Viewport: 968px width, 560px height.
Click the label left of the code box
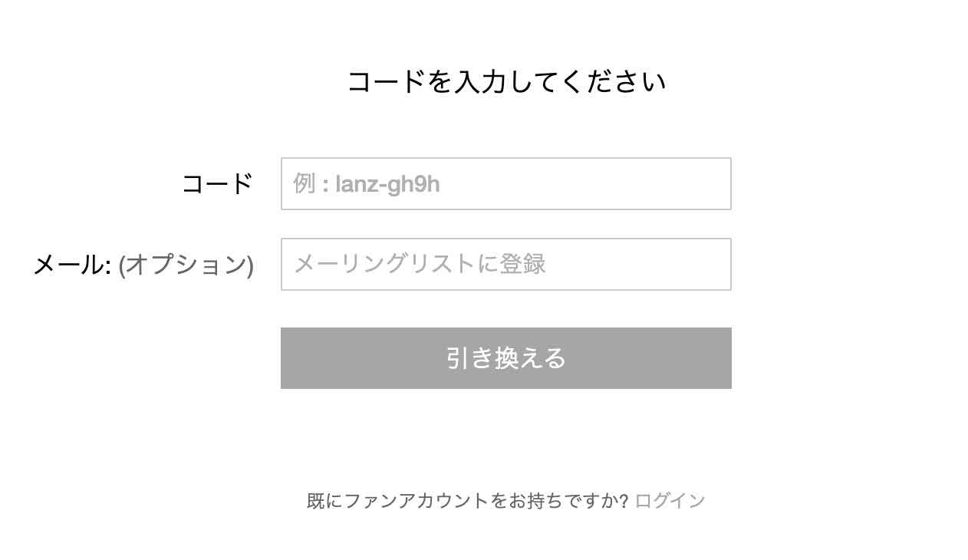pyautogui.click(x=217, y=184)
